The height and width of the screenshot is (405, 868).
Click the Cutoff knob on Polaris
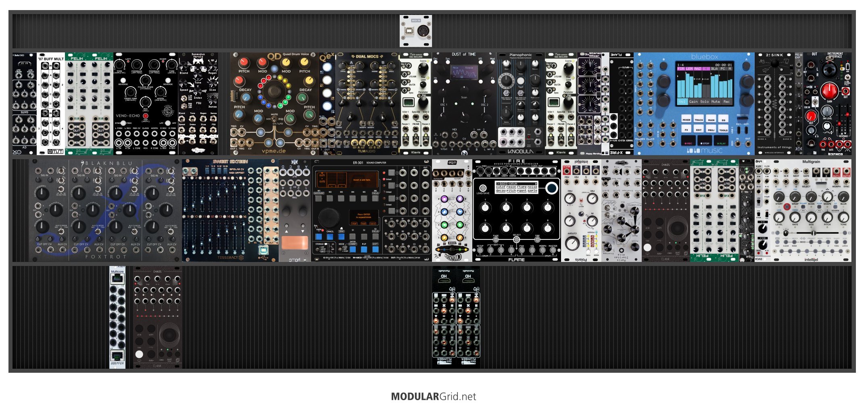click(x=572, y=243)
